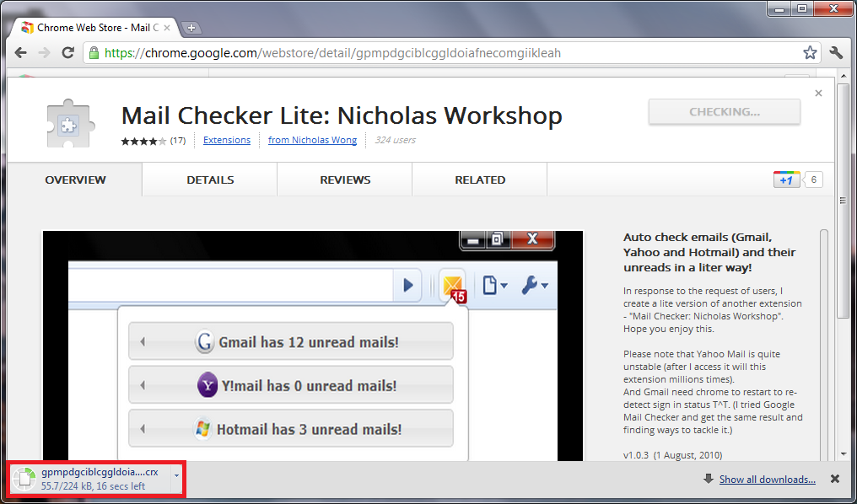Bookmark this page with the star icon

coord(810,53)
